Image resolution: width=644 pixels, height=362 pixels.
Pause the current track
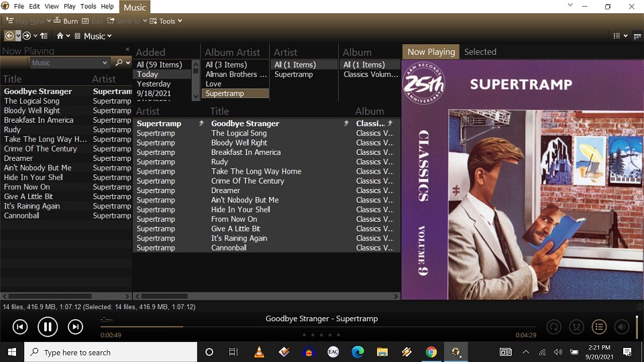click(48, 326)
